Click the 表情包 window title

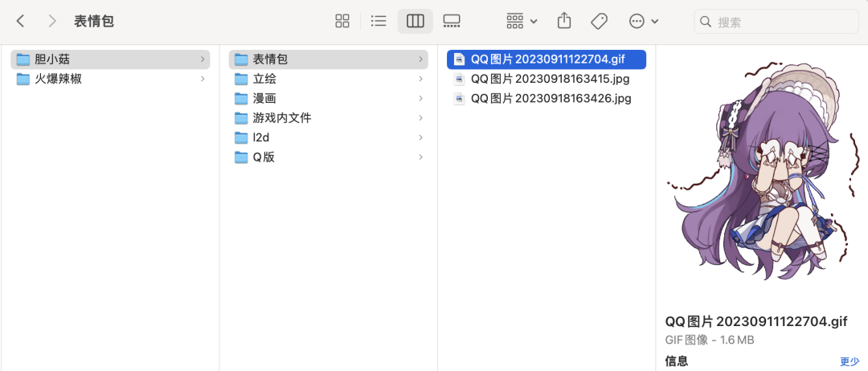tap(94, 22)
